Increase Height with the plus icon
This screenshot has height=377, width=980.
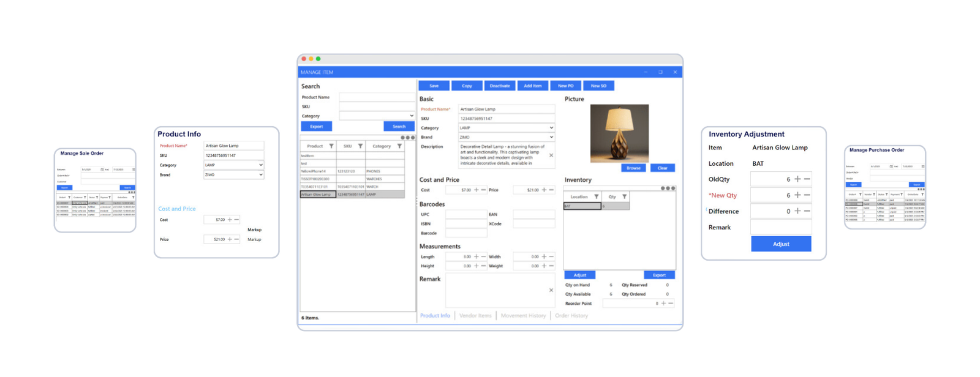coord(477,266)
